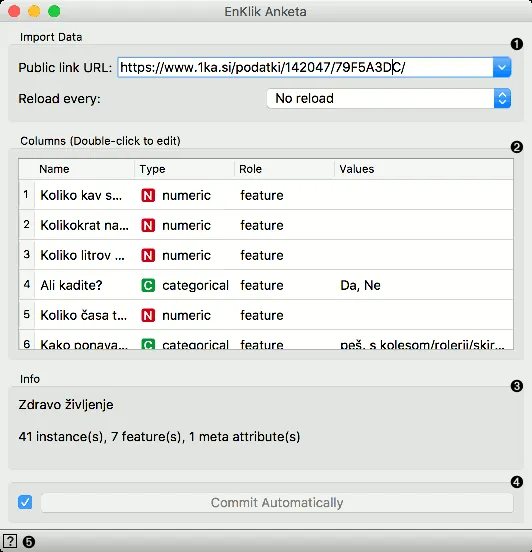This screenshot has height=552, width=532.
Task: Click 'feature' role in Koliko časa row
Action: [262, 315]
